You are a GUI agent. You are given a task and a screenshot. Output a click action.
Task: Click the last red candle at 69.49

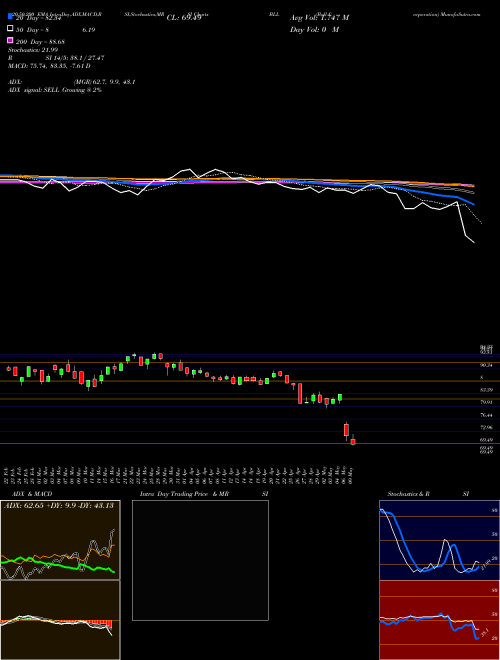point(353,441)
